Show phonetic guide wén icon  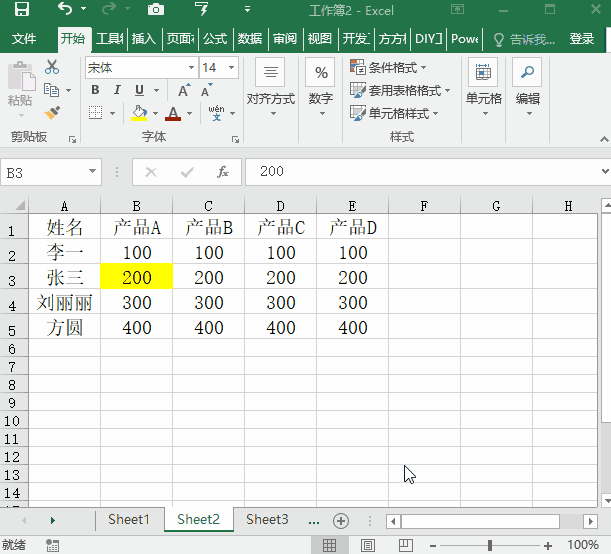coord(216,113)
